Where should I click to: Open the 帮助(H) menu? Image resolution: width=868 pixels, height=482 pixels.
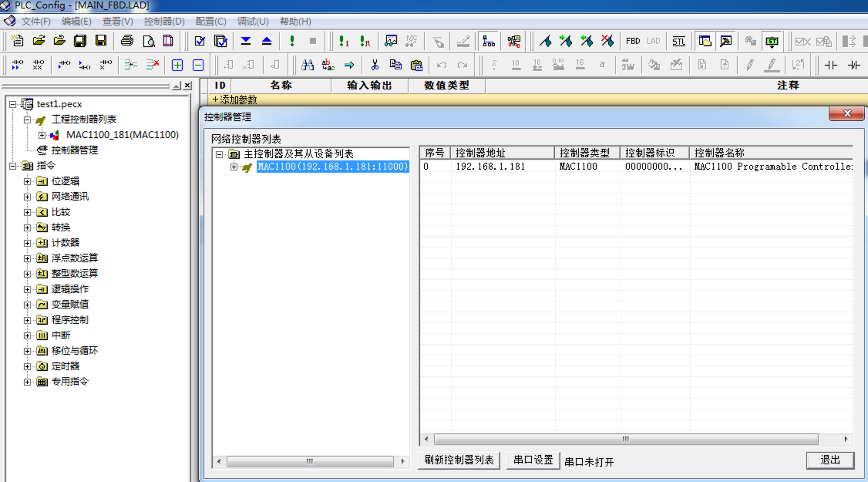click(295, 22)
